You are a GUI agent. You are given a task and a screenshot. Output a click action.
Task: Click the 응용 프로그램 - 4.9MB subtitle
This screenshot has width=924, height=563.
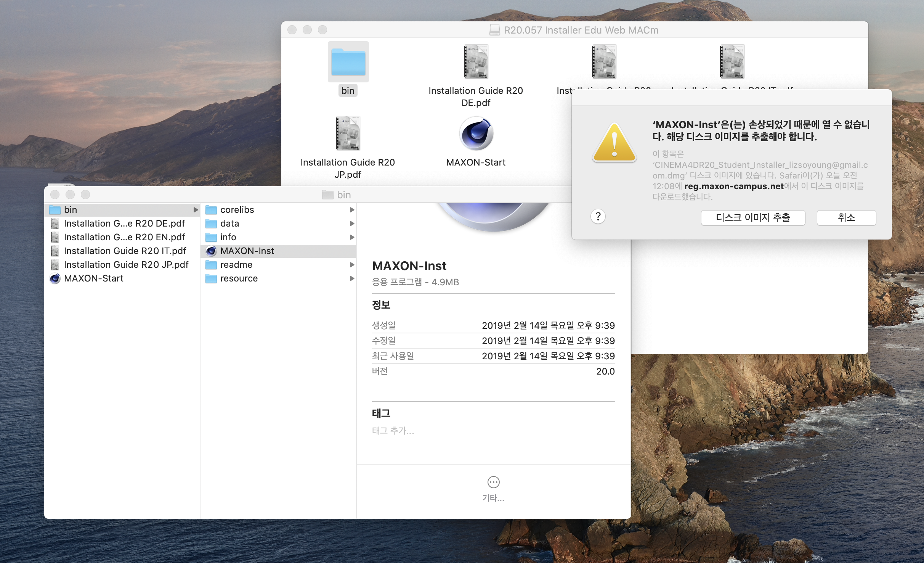(x=415, y=282)
